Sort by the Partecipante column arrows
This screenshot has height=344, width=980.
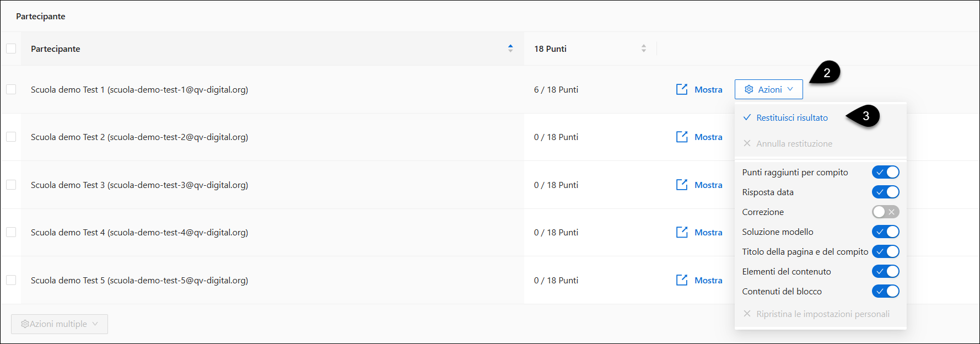(510, 49)
